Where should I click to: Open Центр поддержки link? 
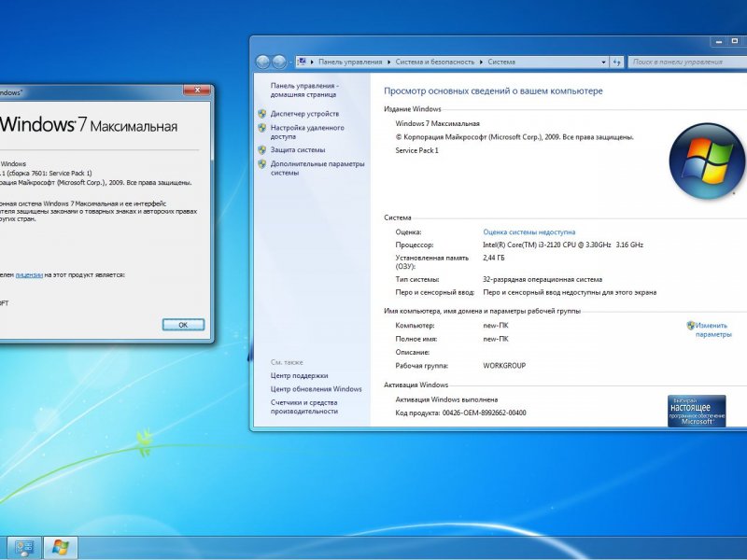pos(299,376)
